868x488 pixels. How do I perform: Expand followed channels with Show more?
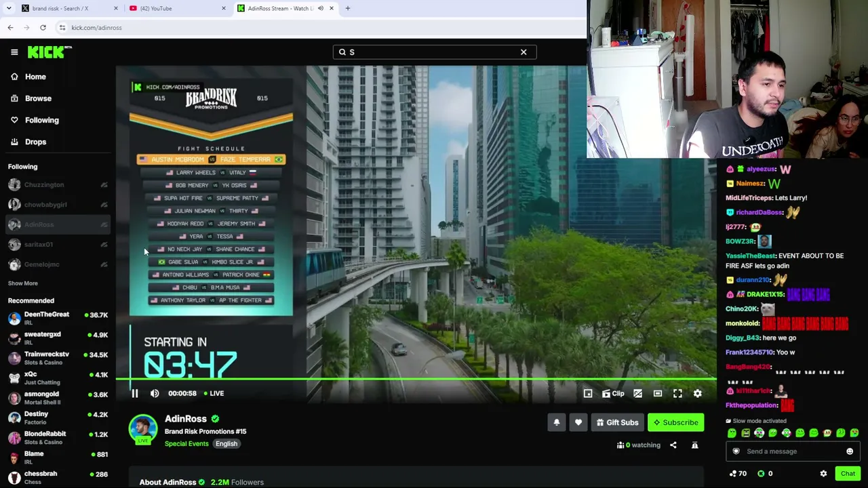[x=23, y=283]
